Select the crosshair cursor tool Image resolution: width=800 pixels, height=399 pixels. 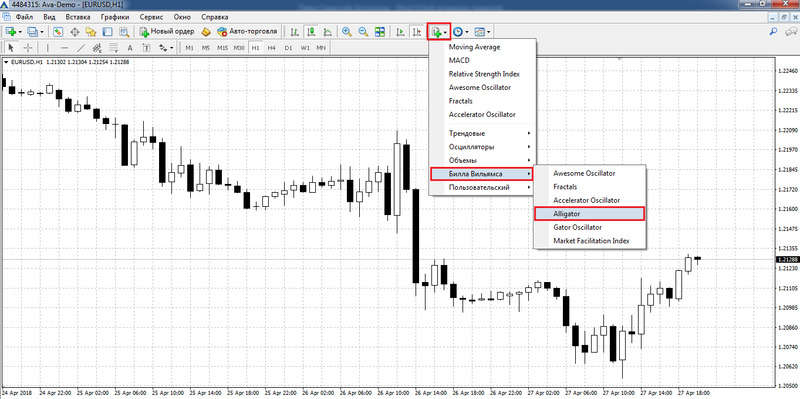click(x=28, y=47)
